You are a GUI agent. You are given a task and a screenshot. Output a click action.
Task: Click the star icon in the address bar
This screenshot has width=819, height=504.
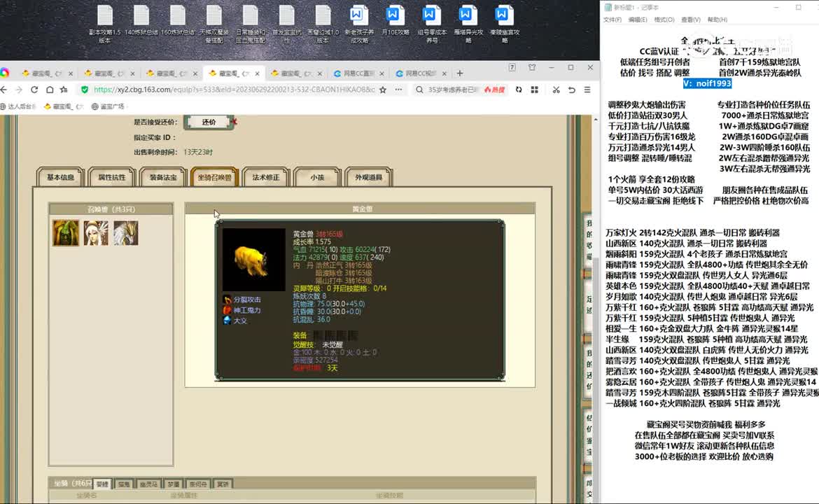383,90
